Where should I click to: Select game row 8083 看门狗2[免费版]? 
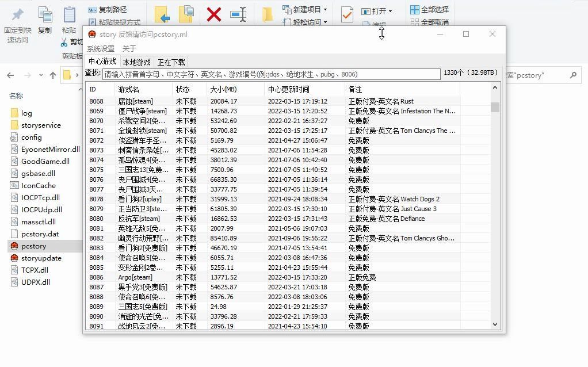[x=288, y=248]
